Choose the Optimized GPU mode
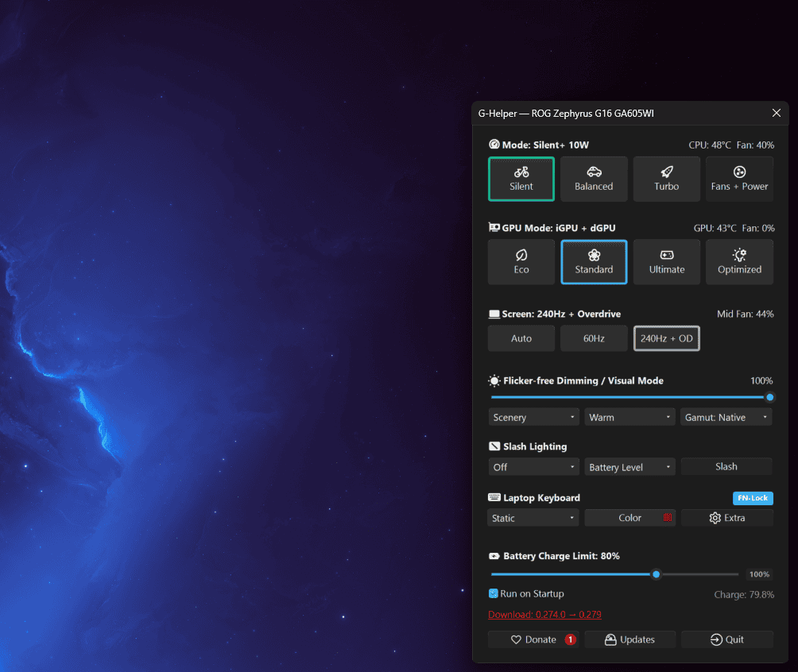The image size is (798, 672). tap(739, 262)
